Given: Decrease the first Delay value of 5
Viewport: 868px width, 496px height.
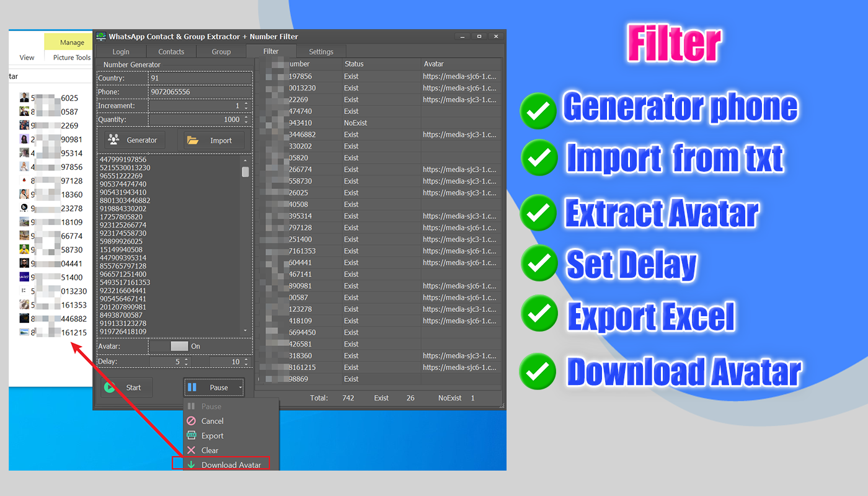Looking at the screenshot, I should coord(187,364).
